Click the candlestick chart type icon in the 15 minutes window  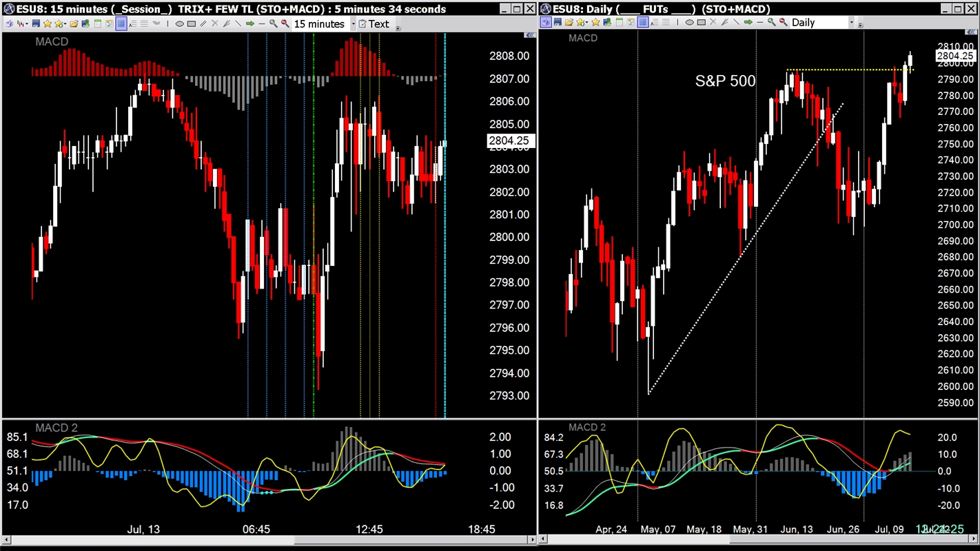tap(21, 23)
